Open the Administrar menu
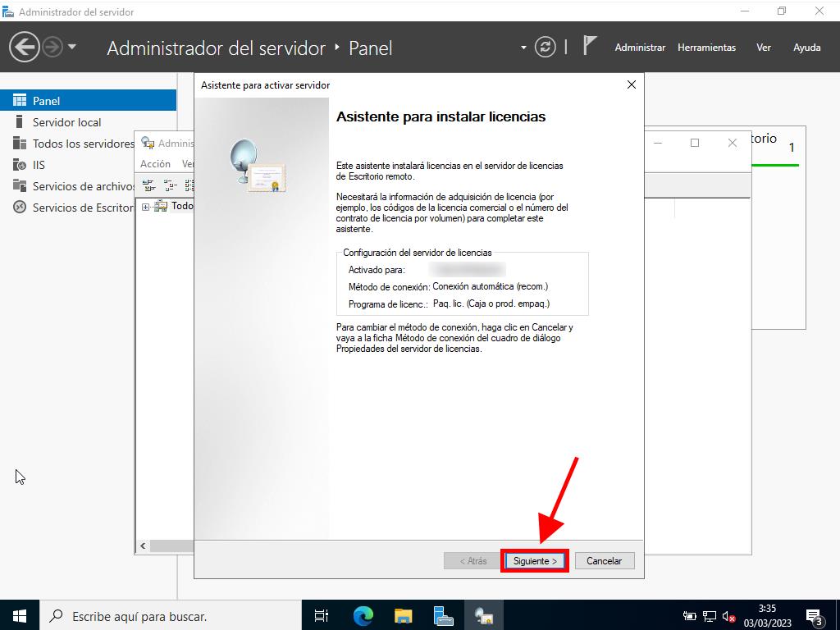 (640, 48)
